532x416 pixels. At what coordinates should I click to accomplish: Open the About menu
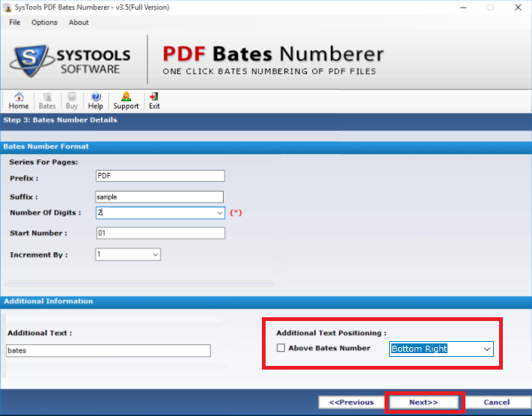79,22
